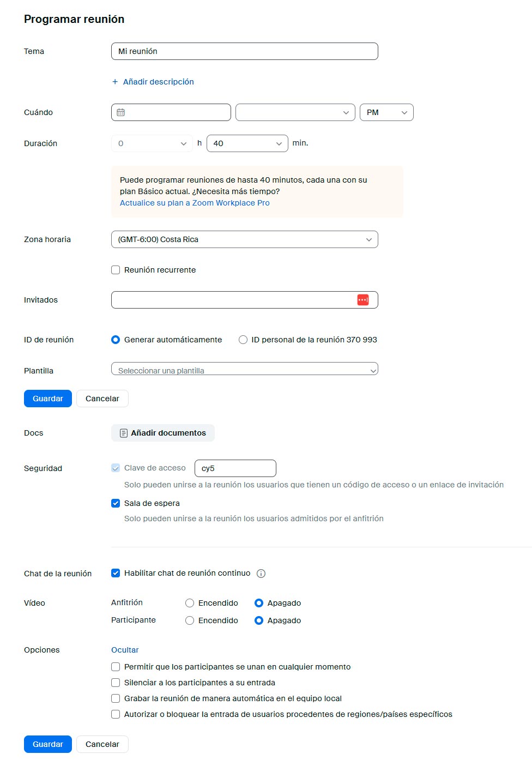This screenshot has height=766, width=532.
Task: Open Actualice su plan a Zoom Workplace Pro link
Action: (195, 203)
